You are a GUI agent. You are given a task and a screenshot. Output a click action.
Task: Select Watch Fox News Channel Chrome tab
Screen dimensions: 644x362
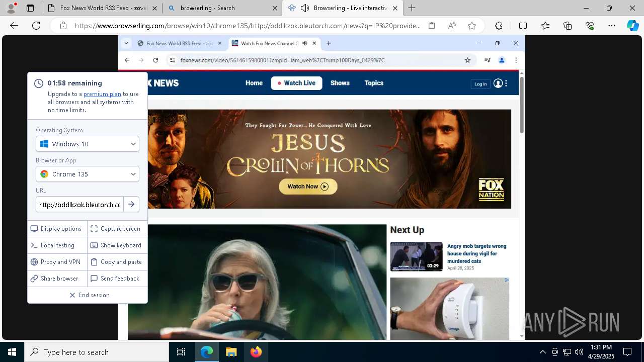pos(274,43)
